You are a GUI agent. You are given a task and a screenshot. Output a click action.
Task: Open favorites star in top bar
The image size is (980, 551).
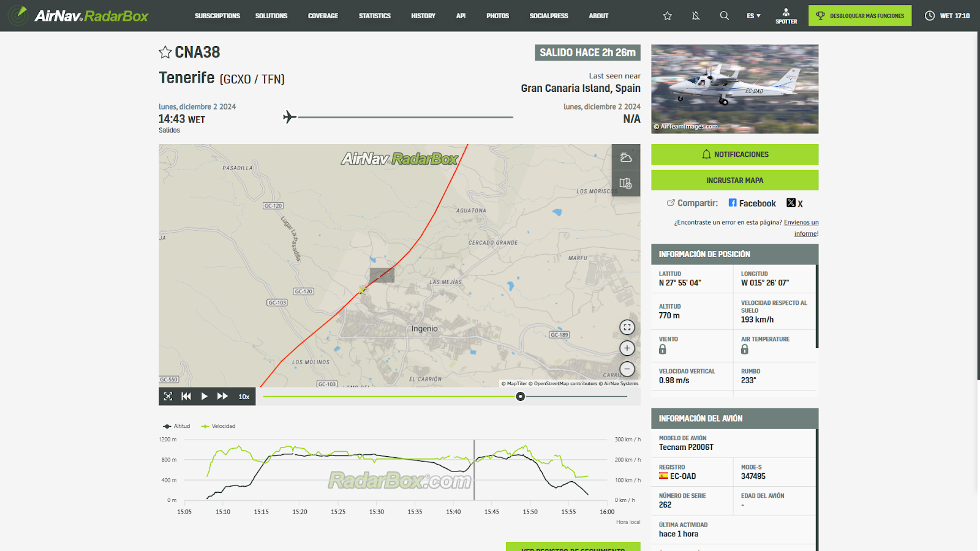point(668,16)
